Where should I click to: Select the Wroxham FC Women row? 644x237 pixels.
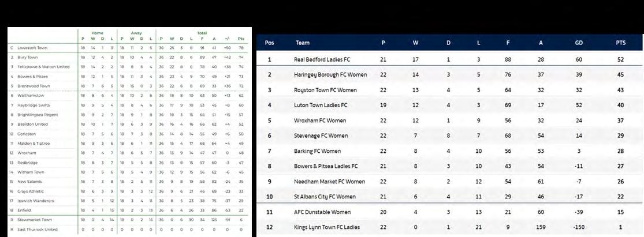pyautogui.click(x=449, y=121)
